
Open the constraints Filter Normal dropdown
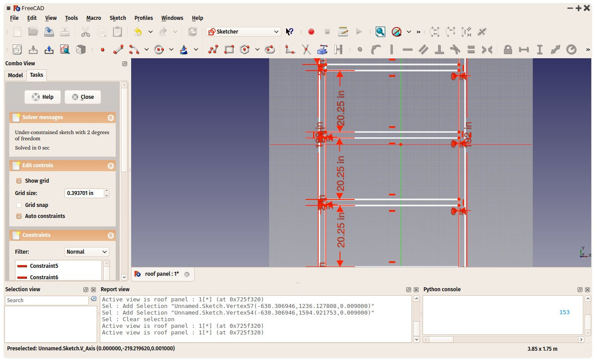87,252
